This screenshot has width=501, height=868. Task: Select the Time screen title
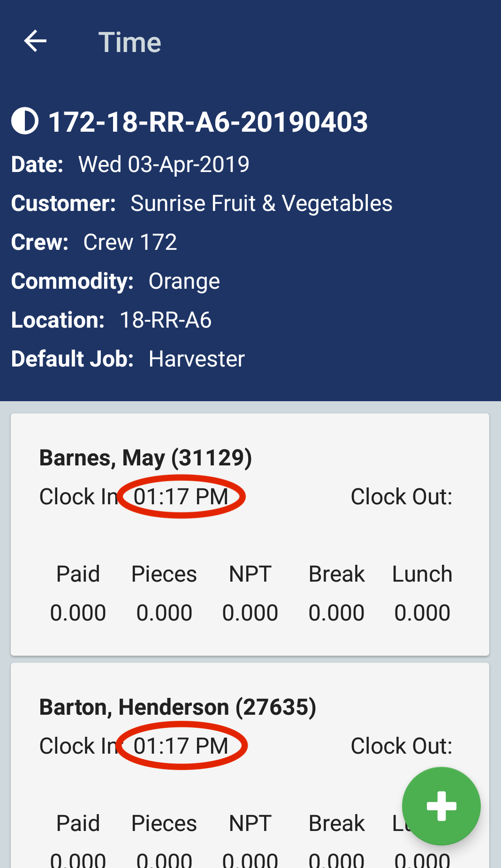[x=129, y=42]
